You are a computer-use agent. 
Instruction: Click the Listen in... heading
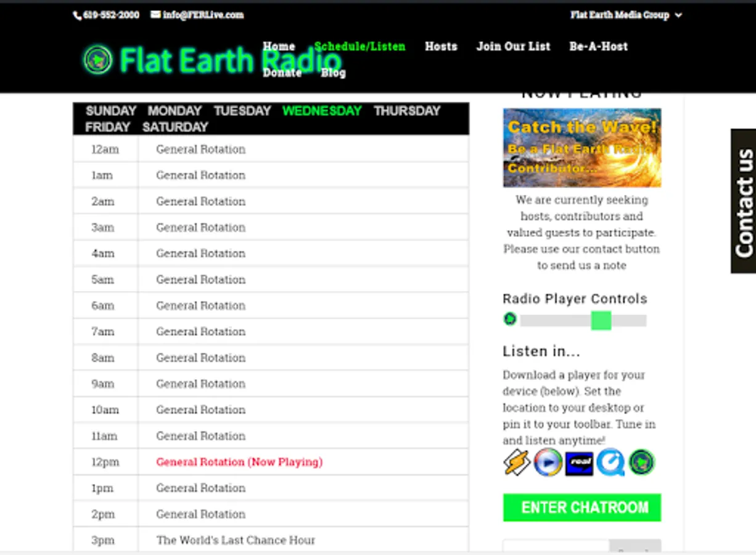[x=541, y=351]
